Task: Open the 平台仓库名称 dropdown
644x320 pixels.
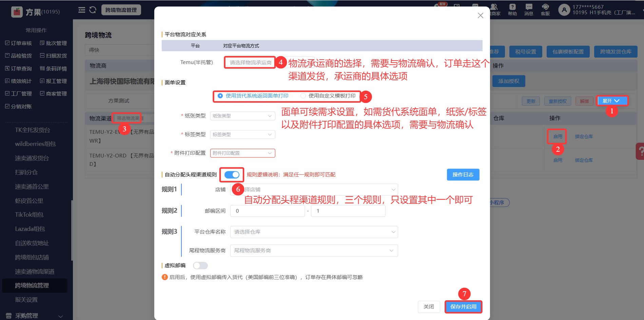Action: (x=314, y=232)
